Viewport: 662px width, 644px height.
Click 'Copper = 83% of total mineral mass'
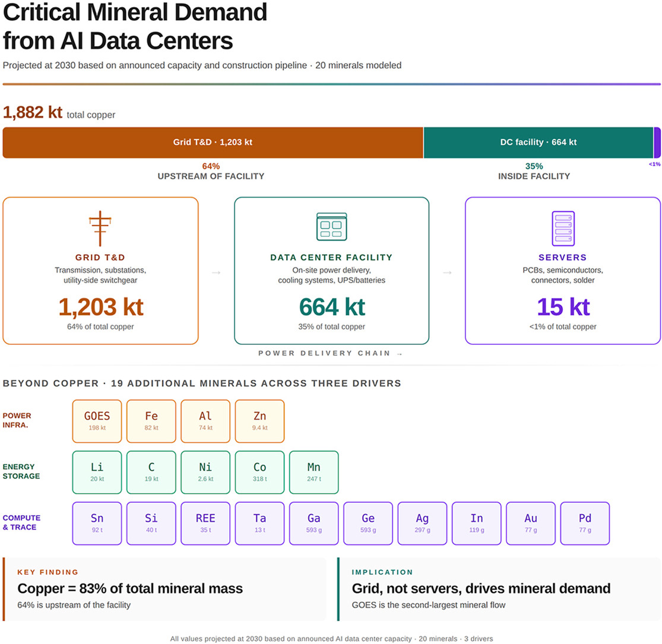coord(130,589)
